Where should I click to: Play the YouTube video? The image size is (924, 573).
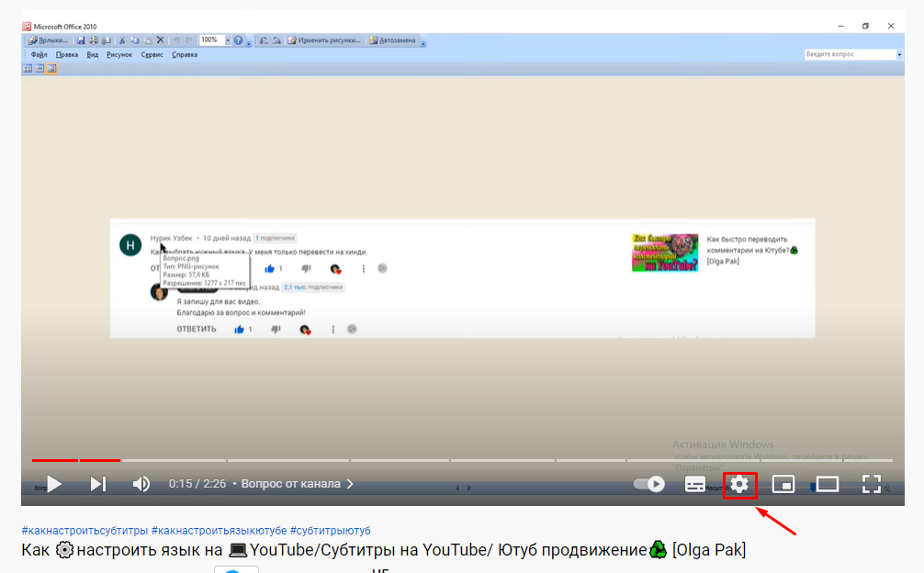tap(54, 484)
